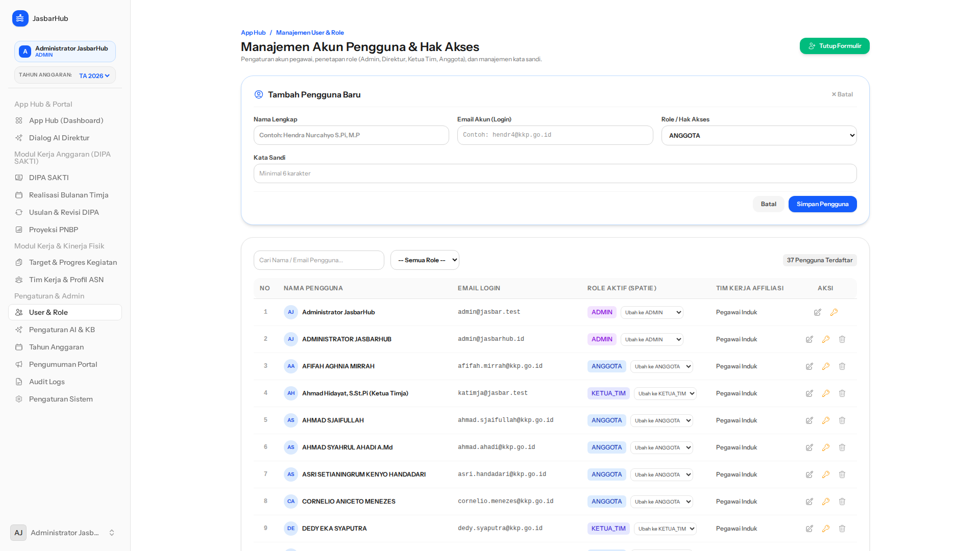Reset password for AFIFAH AGHNIA MIRRAH

pos(826,366)
